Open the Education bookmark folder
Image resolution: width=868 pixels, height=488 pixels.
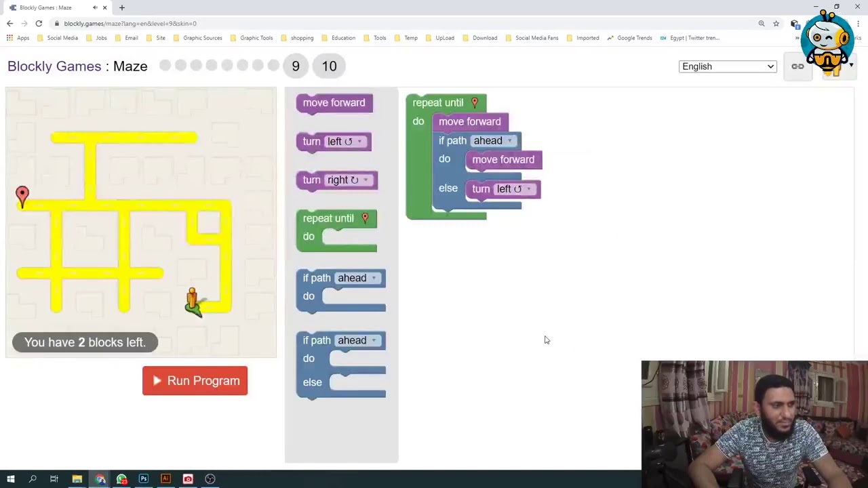click(x=338, y=38)
